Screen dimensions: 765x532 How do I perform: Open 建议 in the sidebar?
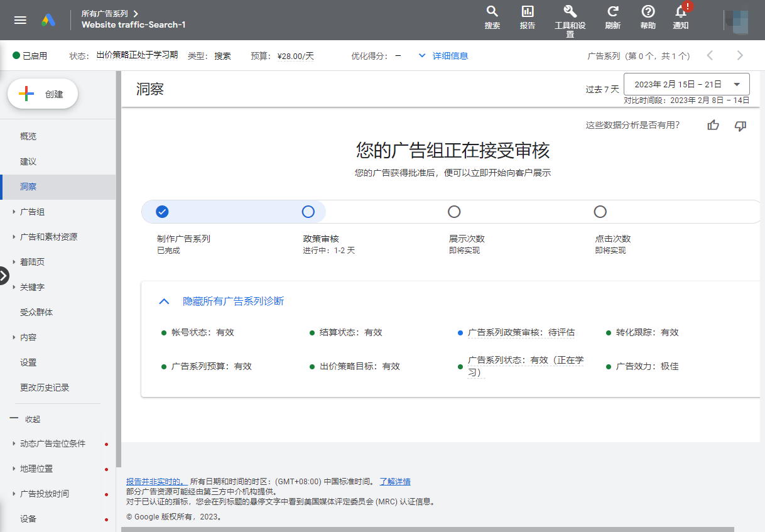[x=28, y=161]
